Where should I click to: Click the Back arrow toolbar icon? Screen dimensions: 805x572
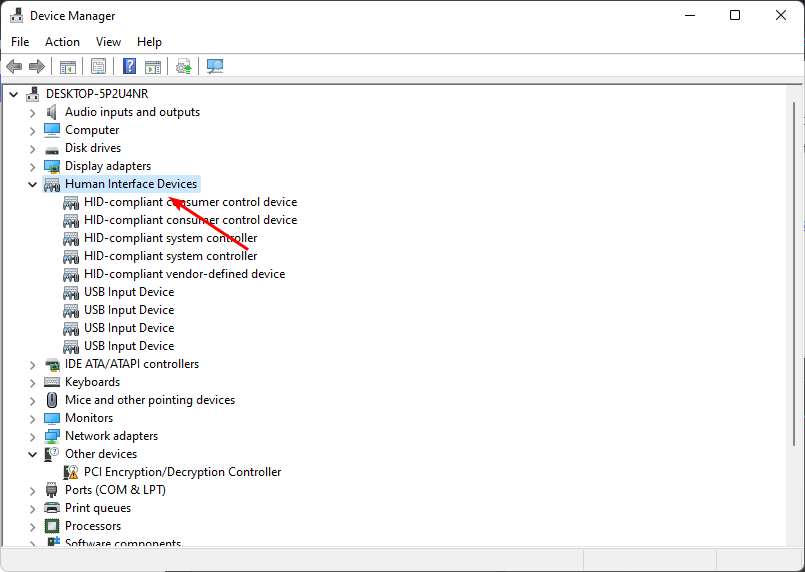[x=14, y=66]
